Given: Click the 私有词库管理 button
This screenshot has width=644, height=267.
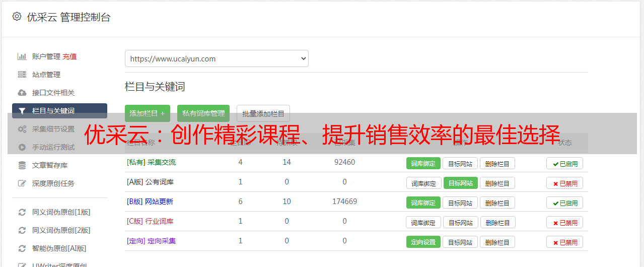Looking at the screenshot, I should point(203,113).
